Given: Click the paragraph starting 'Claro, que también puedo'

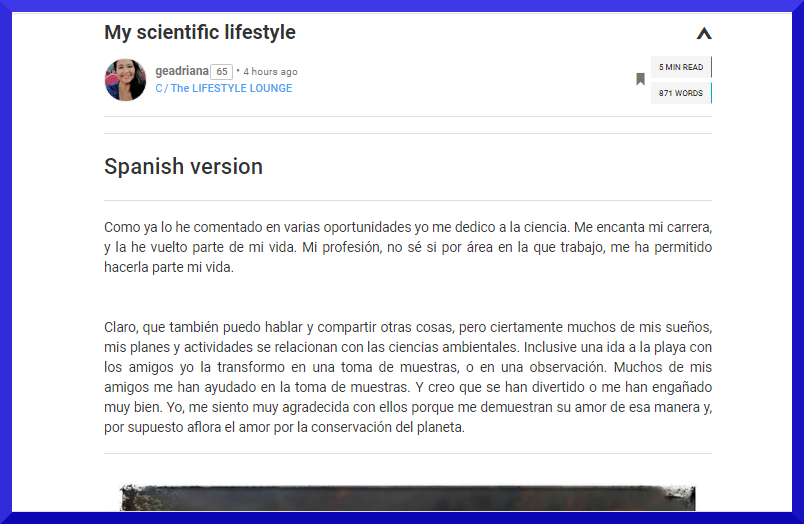Looking at the screenshot, I should coord(408,377).
